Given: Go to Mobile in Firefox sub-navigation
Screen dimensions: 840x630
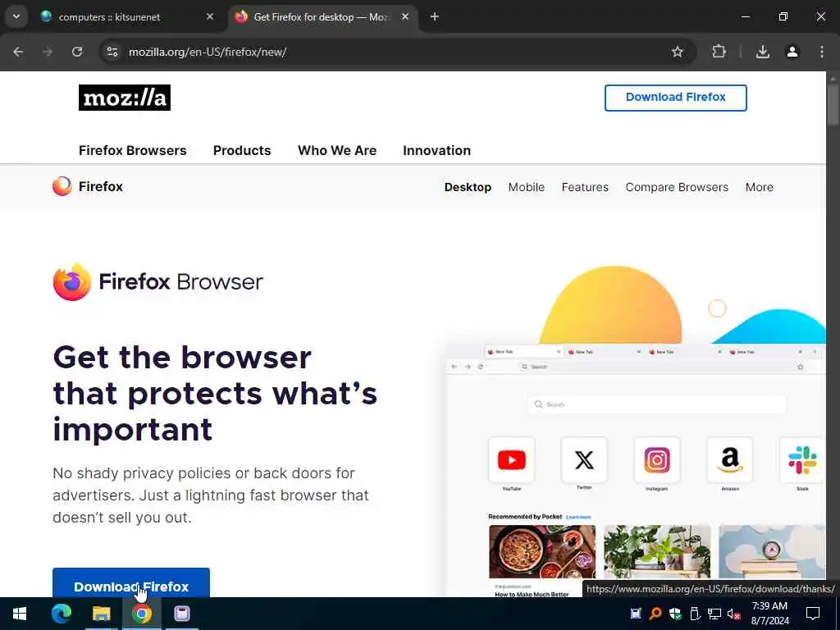Looking at the screenshot, I should (526, 187).
